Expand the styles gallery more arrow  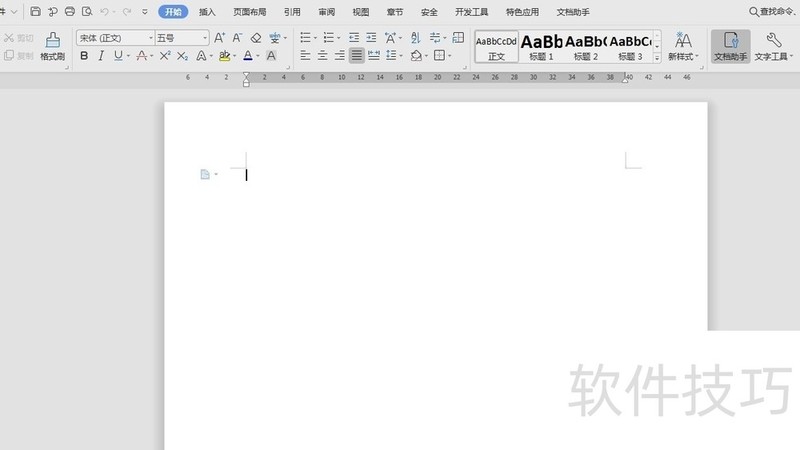(x=657, y=58)
